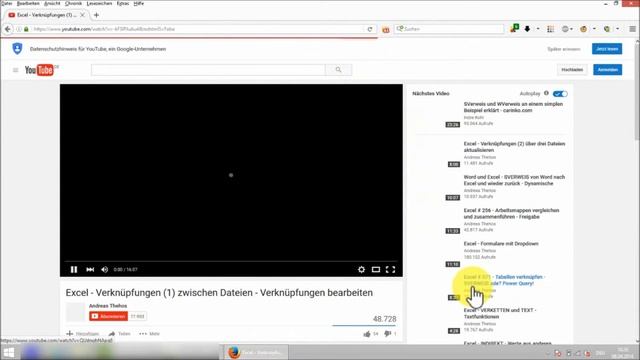Viewport: 640px width, 360px height.
Task: Open the Firefox hamburger menu
Action: [632, 29]
